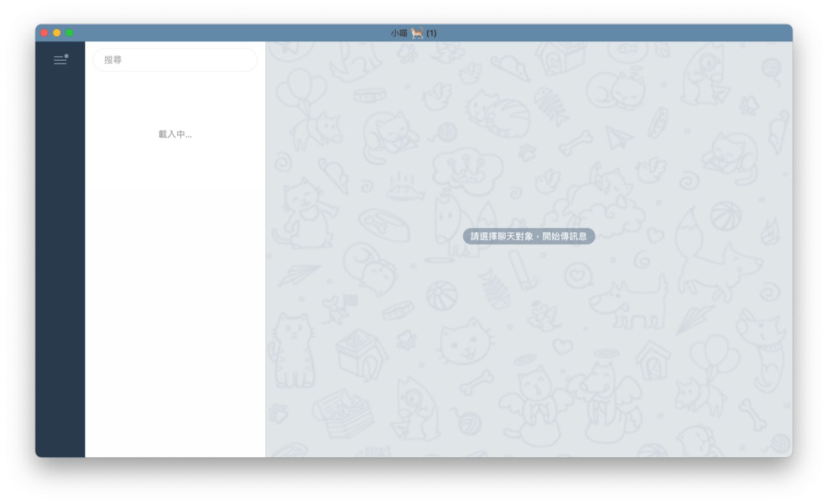Click the divider between chat list and chat area
828x504 pixels.
(266, 259)
